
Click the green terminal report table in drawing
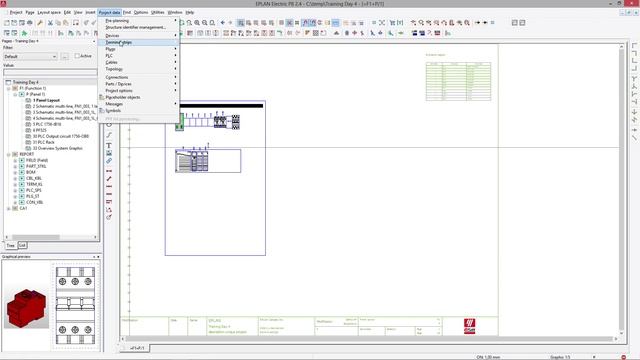(x=458, y=81)
